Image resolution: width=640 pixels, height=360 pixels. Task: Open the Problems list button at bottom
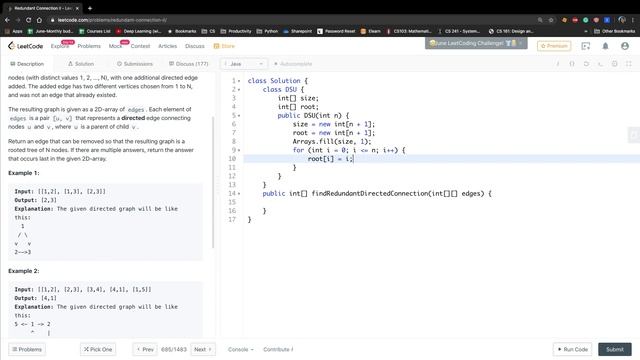pos(27,349)
